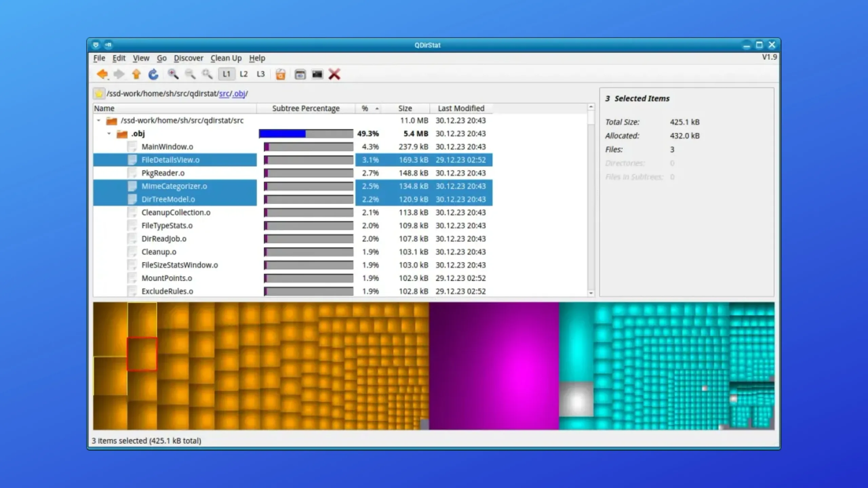Switch to layout L3
The image size is (868, 488).
(260, 74)
